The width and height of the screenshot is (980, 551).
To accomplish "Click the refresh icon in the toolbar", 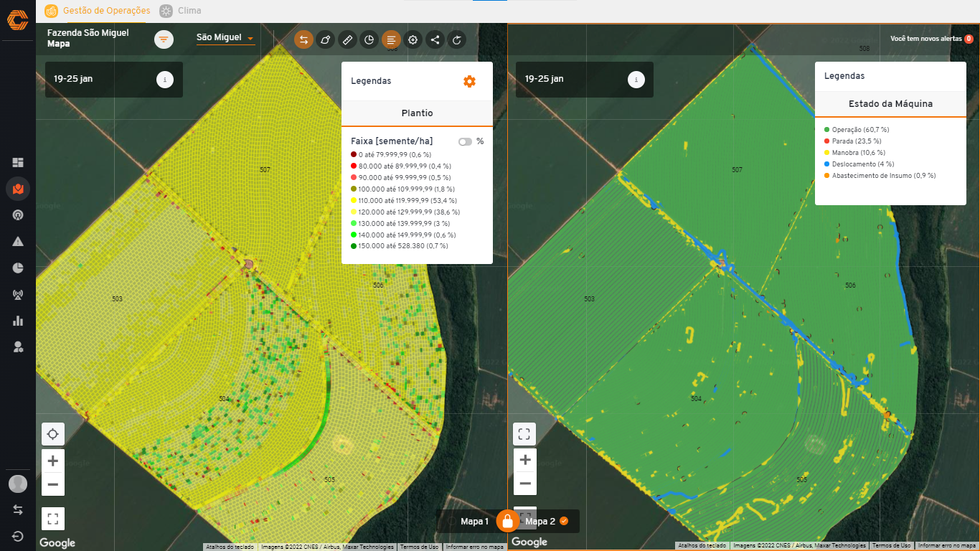I will pos(457,40).
